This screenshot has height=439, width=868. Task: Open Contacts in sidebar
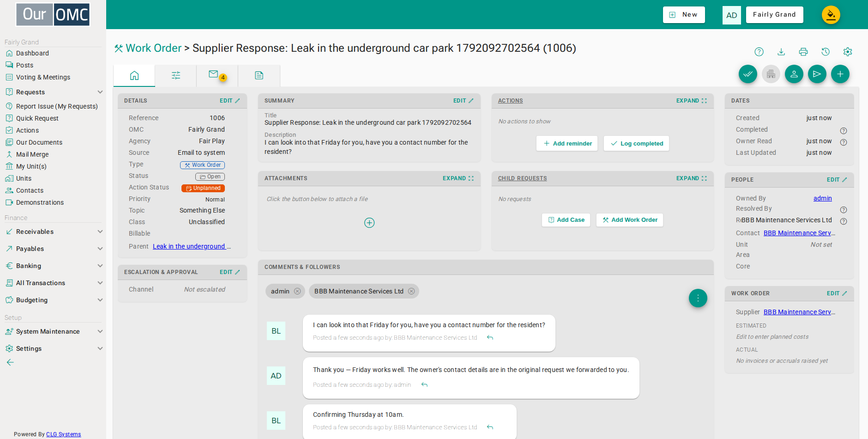click(30, 190)
